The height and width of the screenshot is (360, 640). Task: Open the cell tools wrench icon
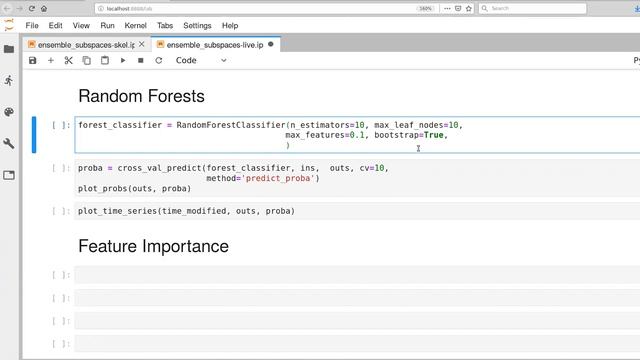(9, 143)
